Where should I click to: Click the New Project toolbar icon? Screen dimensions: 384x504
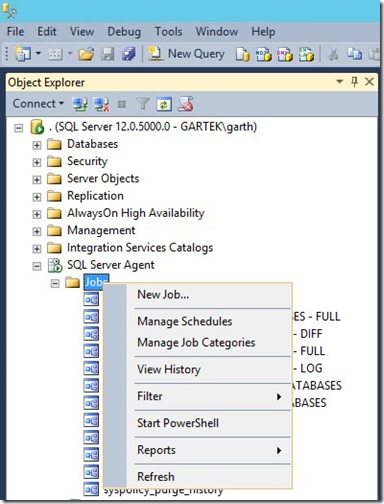23,54
